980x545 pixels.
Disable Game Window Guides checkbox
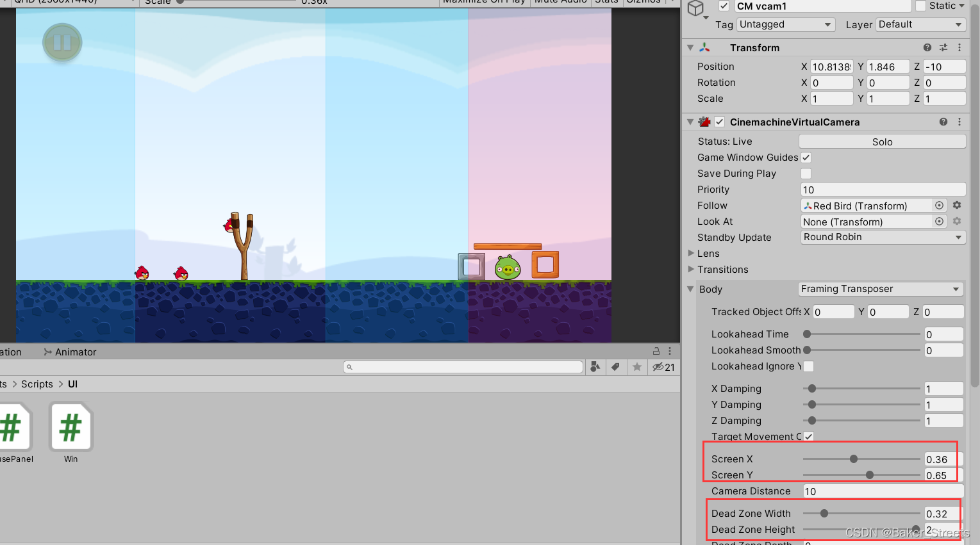[806, 158]
